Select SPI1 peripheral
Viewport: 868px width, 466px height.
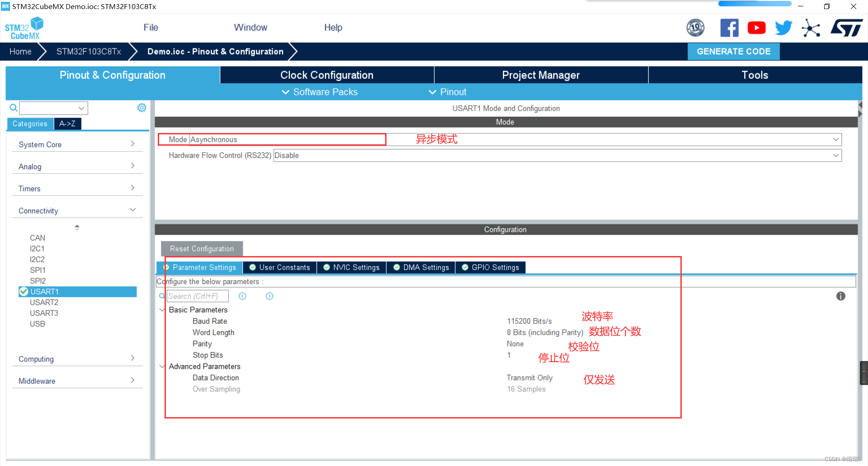coord(38,270)
